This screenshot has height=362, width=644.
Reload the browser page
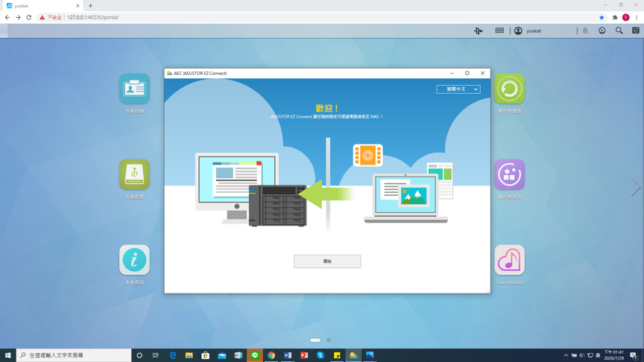tap(29, 17)
